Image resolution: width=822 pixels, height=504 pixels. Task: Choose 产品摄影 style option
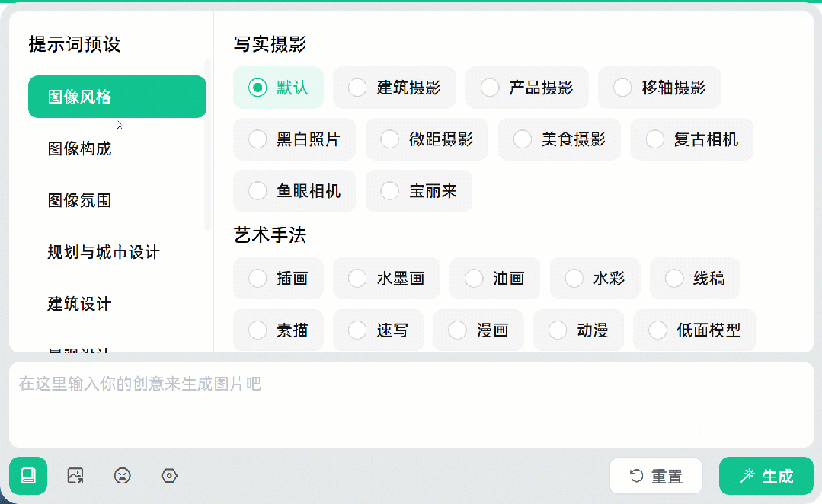pos(527,88)
